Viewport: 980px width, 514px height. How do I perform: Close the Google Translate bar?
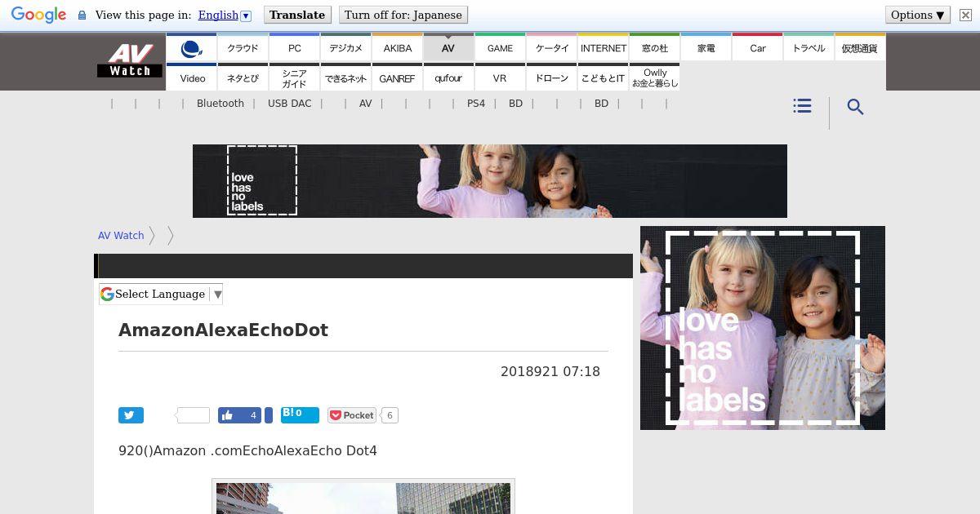pos(964,15)
